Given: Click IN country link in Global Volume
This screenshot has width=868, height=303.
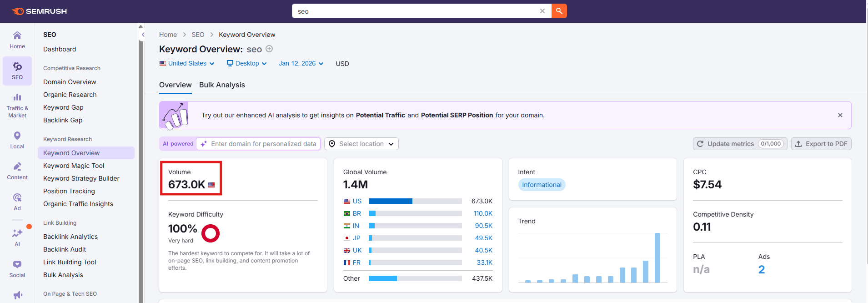Looking at the screenshot, I should tap(356, 226).
